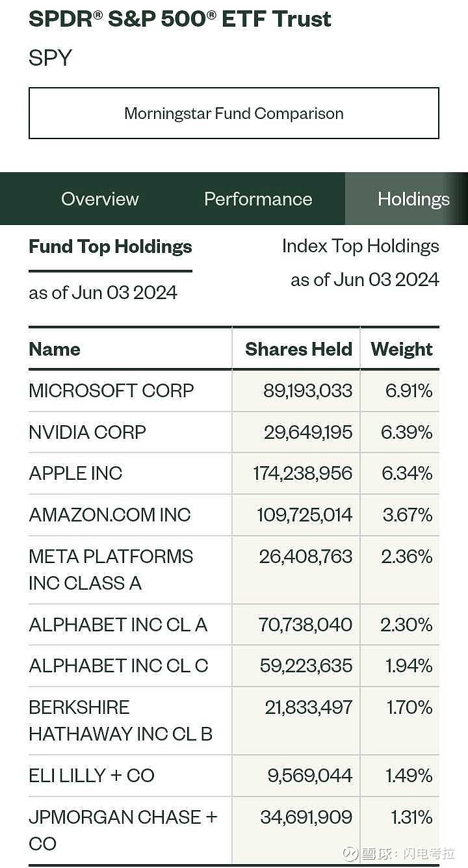Open Morningstar Fund Comparison
The height and width of the screenshot is (868, 468).
point(234,113)
